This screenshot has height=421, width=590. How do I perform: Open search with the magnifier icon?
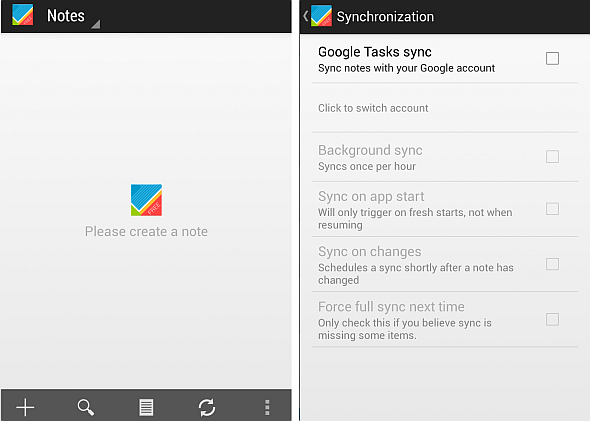pos(86,407)
